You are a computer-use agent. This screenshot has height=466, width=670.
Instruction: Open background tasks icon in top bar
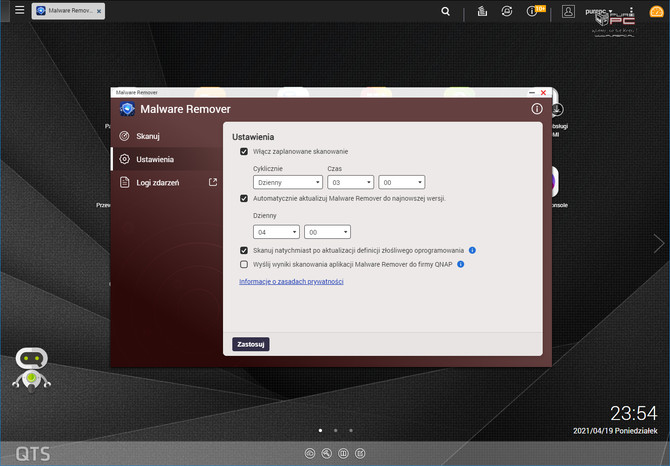(x=482, y=11)
